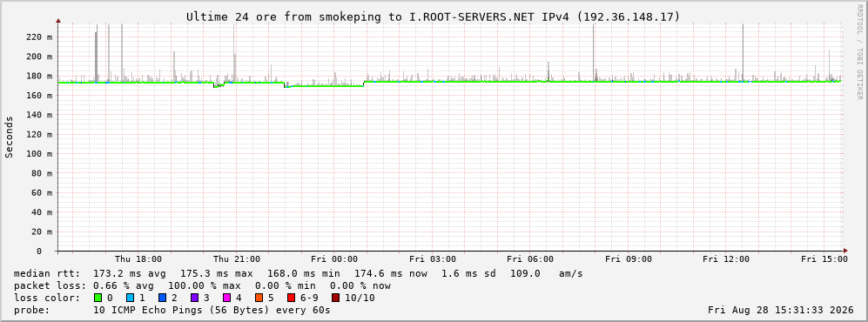The image size is (868, 322).
Task: Click the Fri 12:00 time axis label
Action: [726, 259]
